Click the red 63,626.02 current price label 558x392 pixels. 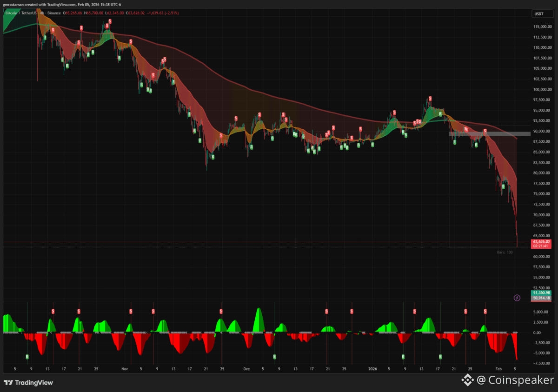[542, 242]
